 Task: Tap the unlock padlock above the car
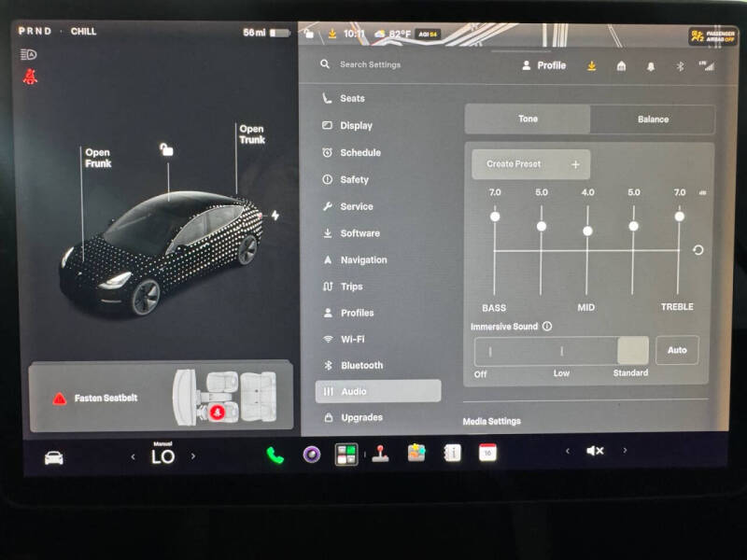coord(166,149)
